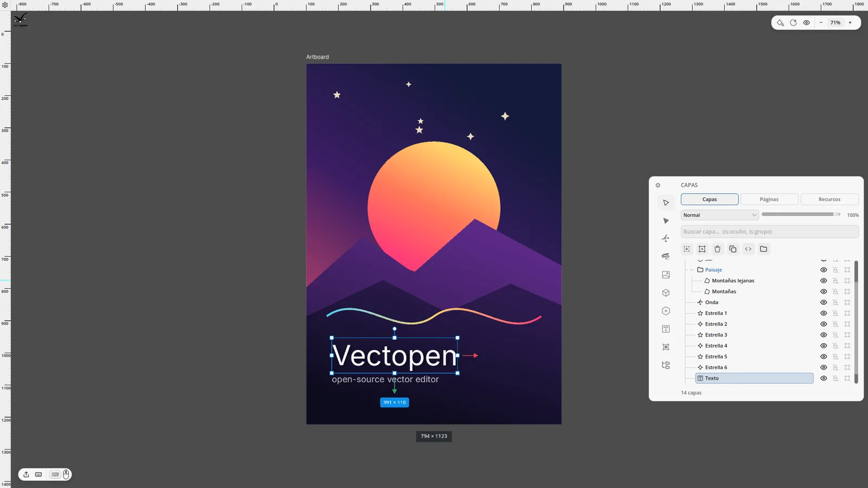Toggle preview eye in top toolbar
This screenshot has width=868, height=488.
coord(806,23)
